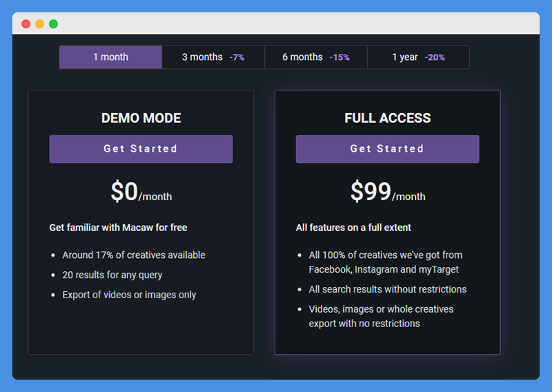The width and height of the screenshot is (552, 392).
Task: Click the yellow minimize window dot
Action: point(40,24)
